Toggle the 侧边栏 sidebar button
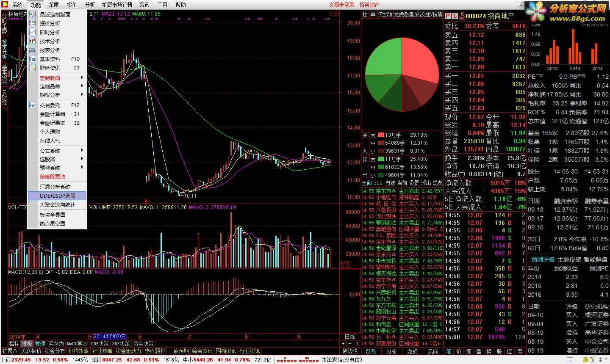 350,351
